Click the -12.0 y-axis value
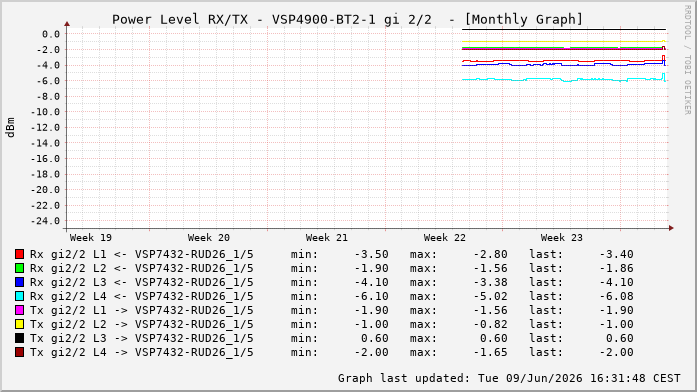This screenshot has height=392, width=697. coord(45,128)
